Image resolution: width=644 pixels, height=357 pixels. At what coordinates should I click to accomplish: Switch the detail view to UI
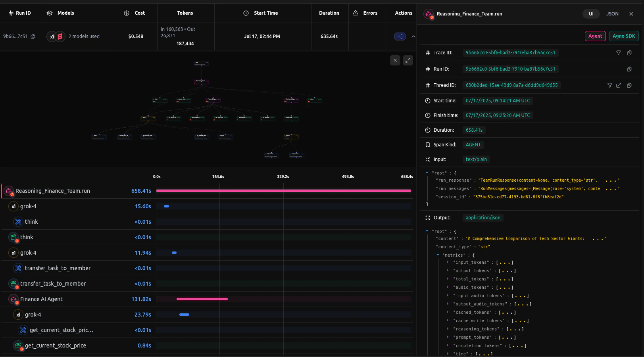pos(591,14)
